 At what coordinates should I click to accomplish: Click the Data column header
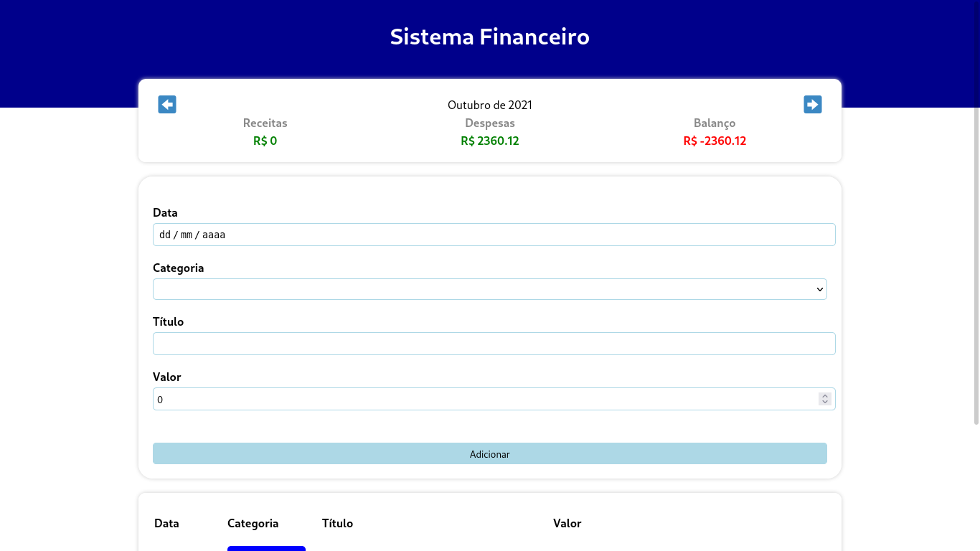pyautogui.click(x=166, y=523)
